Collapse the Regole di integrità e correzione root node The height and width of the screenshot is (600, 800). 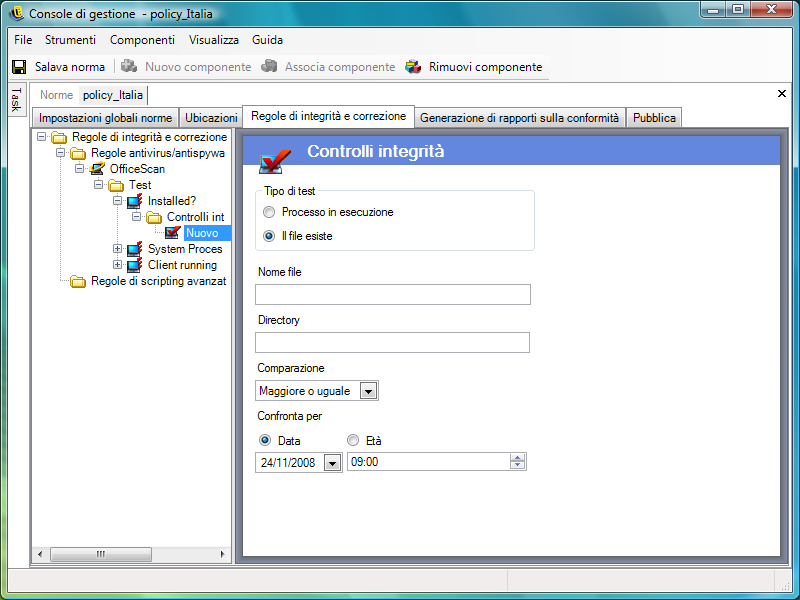(42, 136)
